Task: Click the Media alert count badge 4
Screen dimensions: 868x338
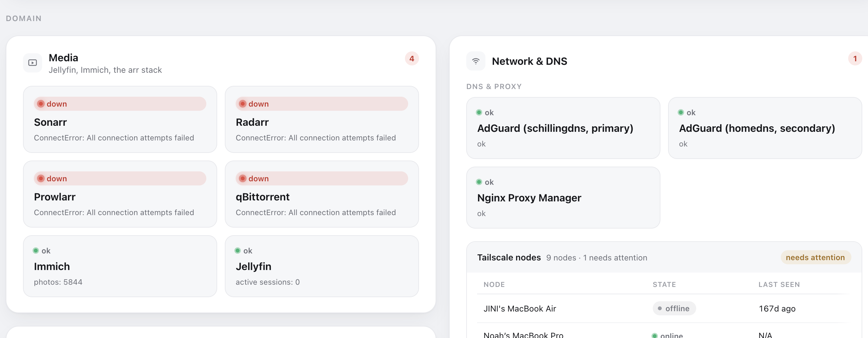Action: point(411,59)
